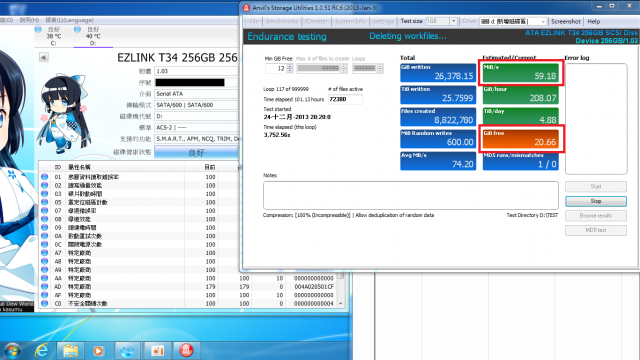Click the back arrow left of the EZLINK drive name

[x=44, y=57]
